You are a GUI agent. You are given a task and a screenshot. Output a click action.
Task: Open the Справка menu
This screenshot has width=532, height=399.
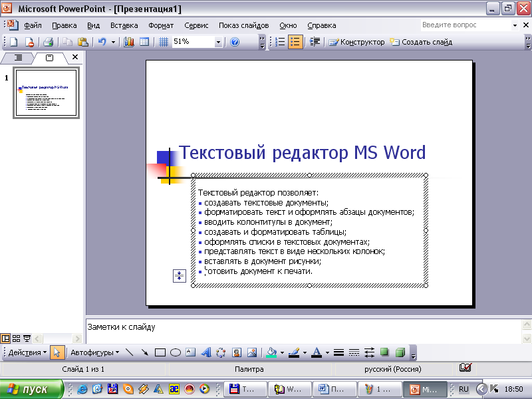(322, 25)
